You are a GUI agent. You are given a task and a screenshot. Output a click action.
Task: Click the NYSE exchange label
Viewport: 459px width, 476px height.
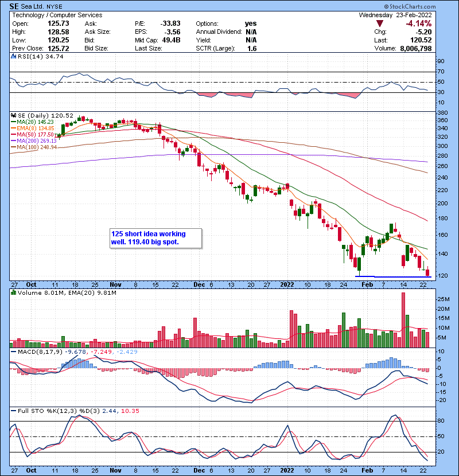[55, 7]
